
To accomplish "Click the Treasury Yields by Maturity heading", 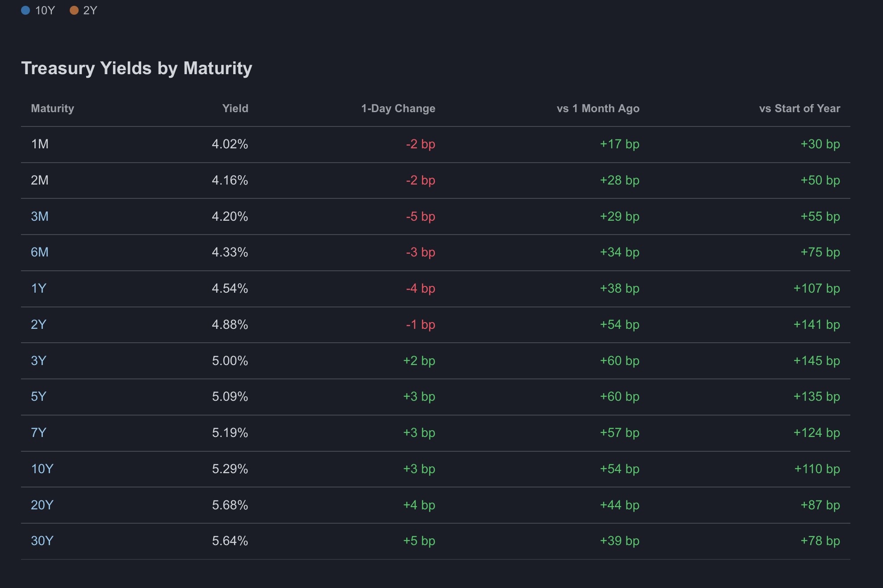I will coord(137,68).
